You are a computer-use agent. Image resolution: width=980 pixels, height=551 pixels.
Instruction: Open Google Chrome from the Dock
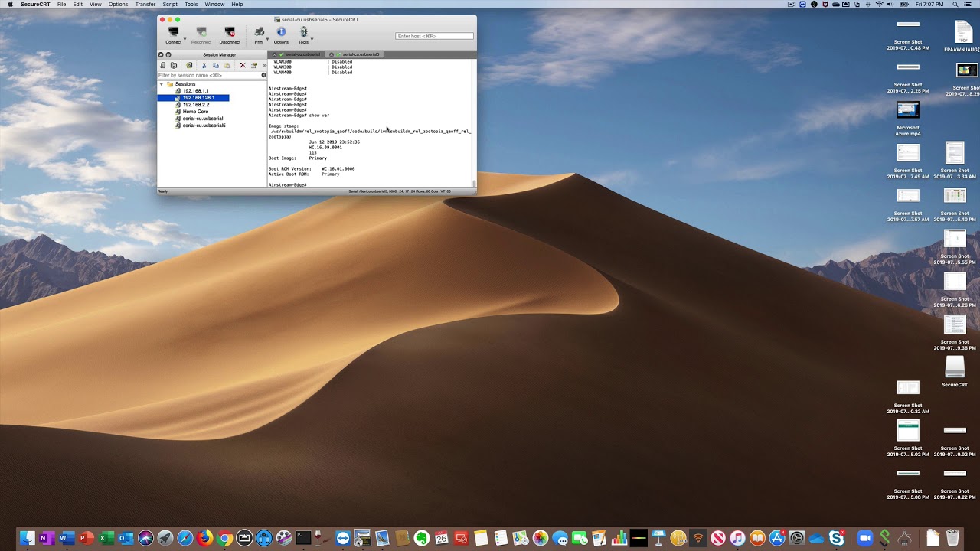point(224,538)
